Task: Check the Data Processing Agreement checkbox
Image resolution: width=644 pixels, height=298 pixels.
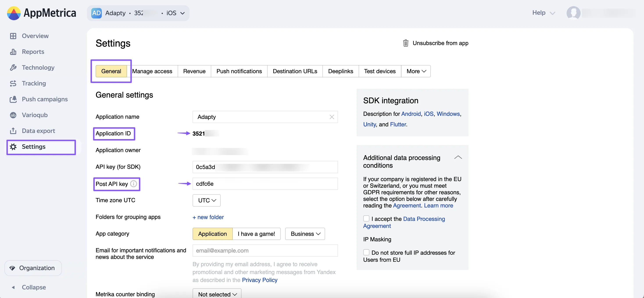Action: click(366, 218)
